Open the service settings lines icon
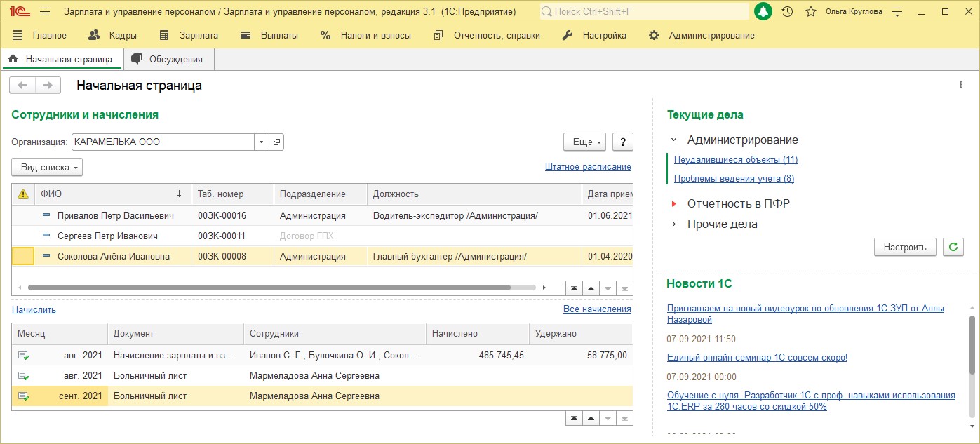 pos(897,12)
